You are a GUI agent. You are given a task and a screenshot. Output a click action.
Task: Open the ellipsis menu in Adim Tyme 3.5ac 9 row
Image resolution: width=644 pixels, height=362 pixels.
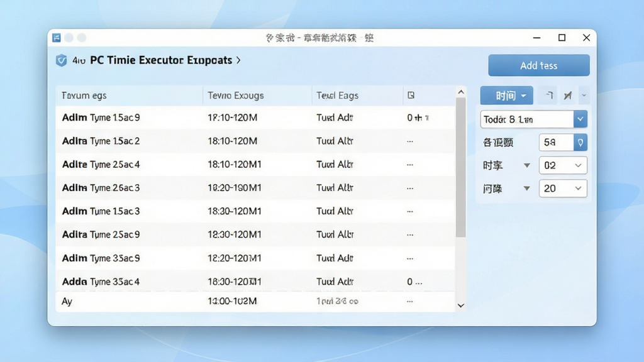(x=410, y=258)
